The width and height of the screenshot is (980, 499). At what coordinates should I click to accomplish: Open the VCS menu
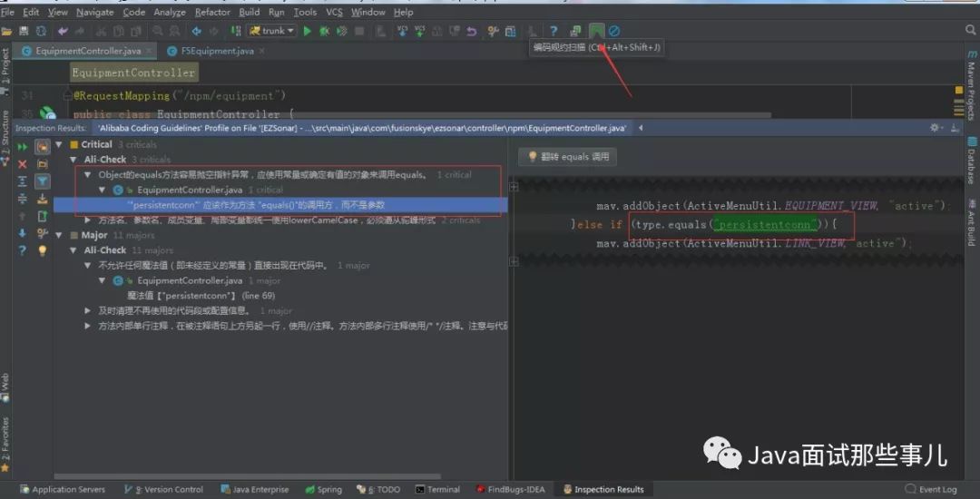(x=334, y=12)
